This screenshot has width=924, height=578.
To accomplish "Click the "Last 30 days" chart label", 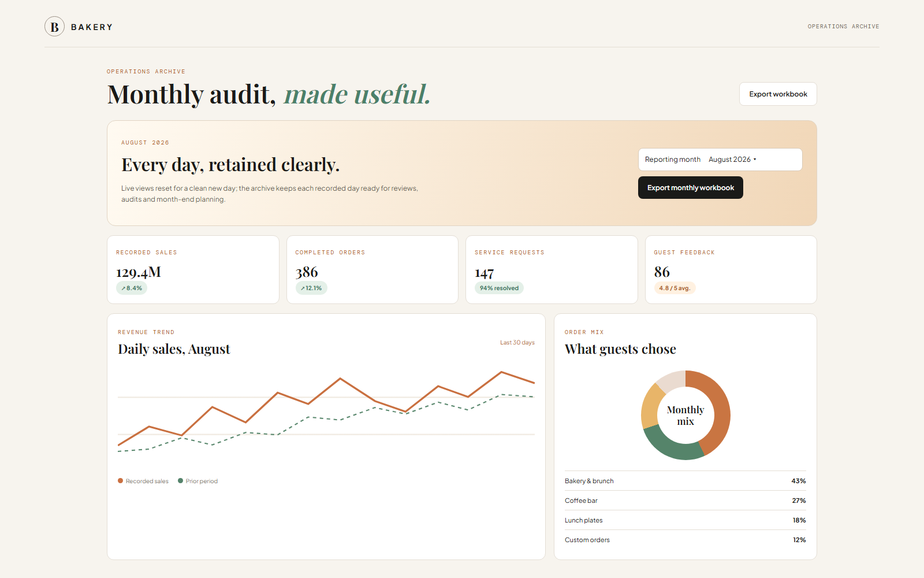I will [x=517, y=343].
